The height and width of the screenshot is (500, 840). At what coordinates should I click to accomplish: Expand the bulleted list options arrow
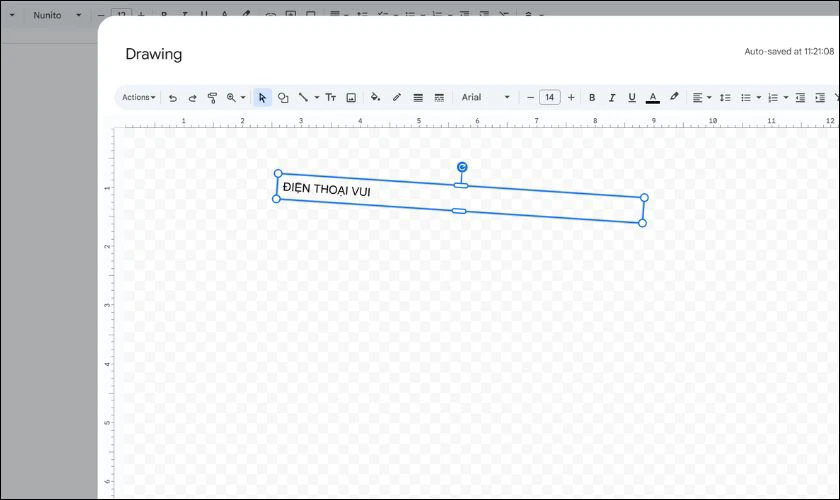(x=759, y=98)
